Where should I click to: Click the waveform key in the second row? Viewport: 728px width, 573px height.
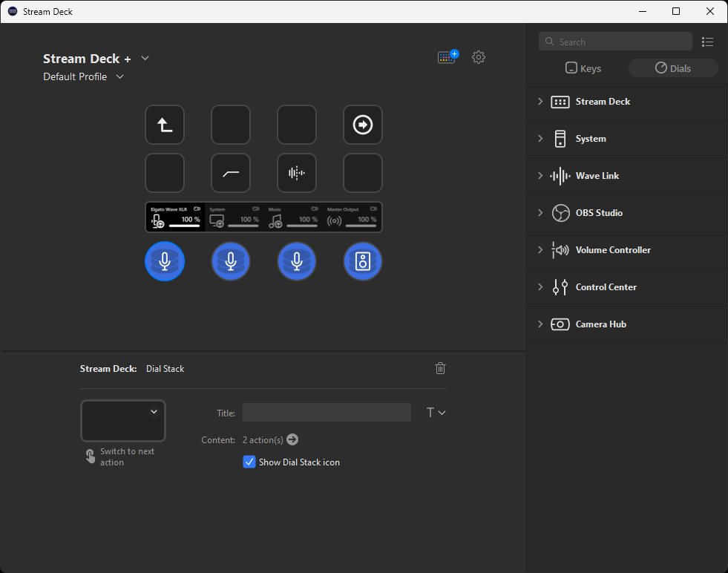296,173
